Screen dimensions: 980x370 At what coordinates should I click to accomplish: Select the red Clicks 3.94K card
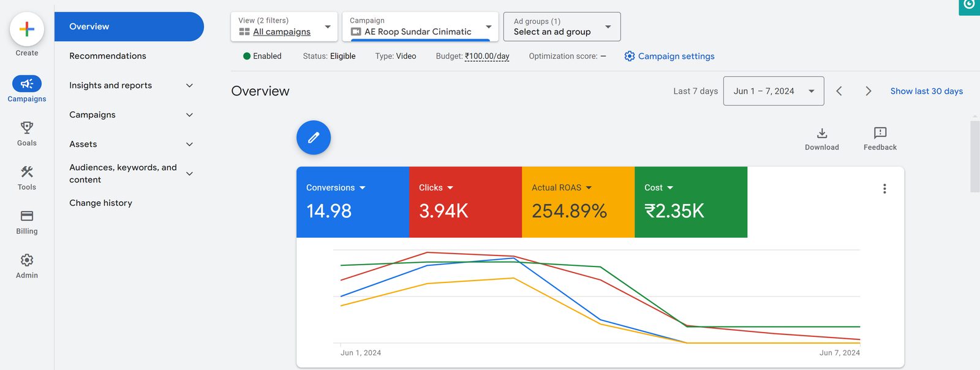coord(466,202)
